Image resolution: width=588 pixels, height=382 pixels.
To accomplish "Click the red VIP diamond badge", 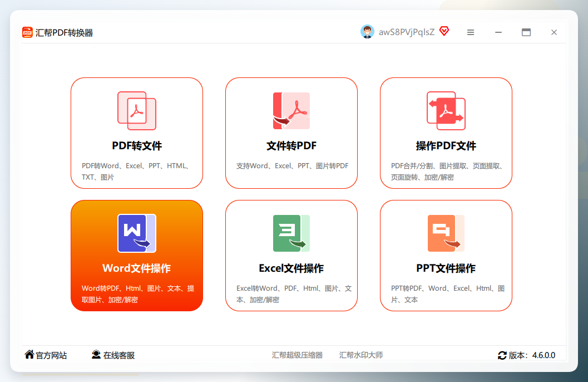I will (444, 31).
